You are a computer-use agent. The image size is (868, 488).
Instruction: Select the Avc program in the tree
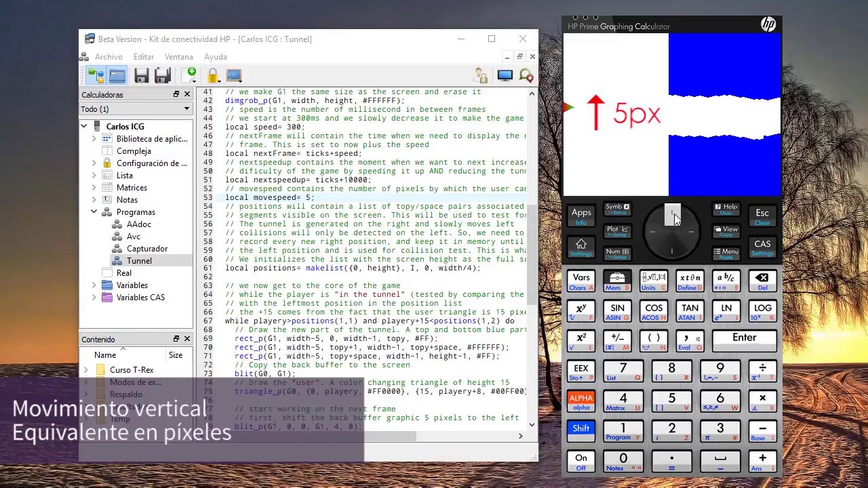pos(134,237)
